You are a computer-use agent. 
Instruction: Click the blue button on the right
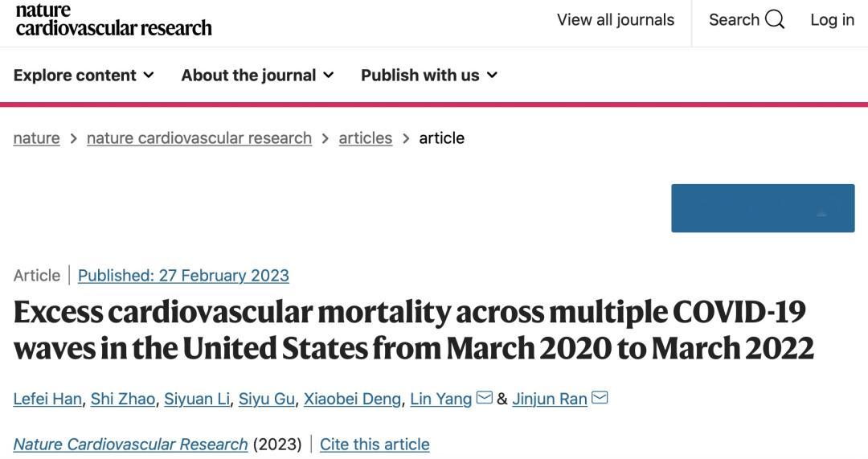[763, 208]
